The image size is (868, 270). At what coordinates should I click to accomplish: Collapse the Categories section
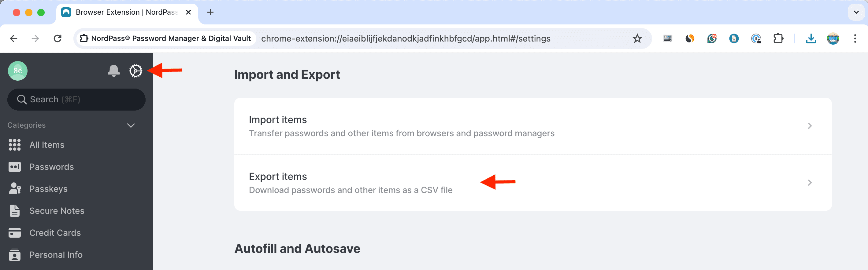pos(131,125)
